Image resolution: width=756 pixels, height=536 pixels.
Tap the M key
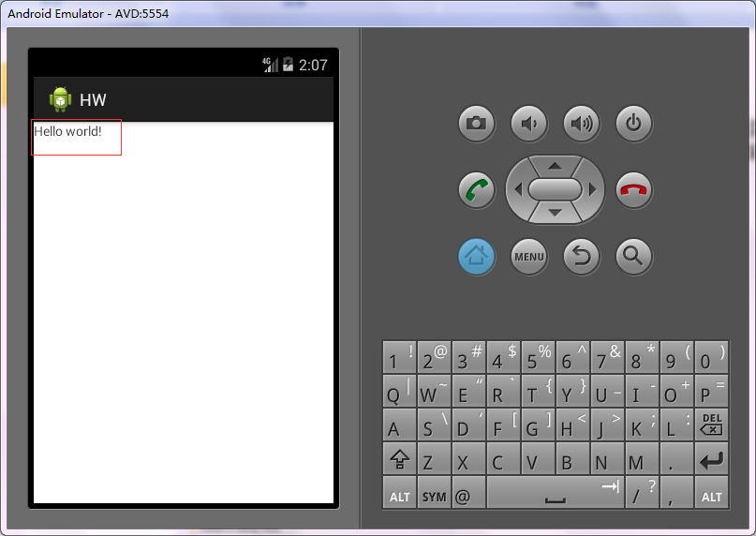pos(643,458)
